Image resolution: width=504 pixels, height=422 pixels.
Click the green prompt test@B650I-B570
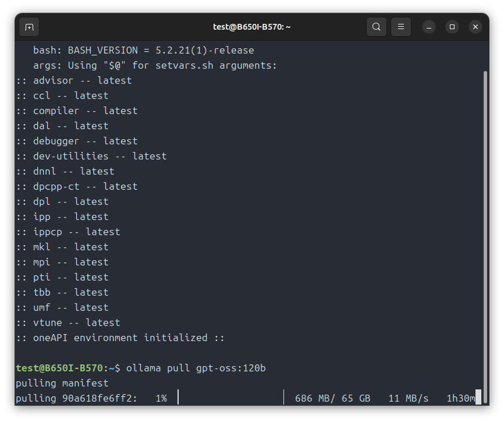pyautogui.click(x=59, y=368)
